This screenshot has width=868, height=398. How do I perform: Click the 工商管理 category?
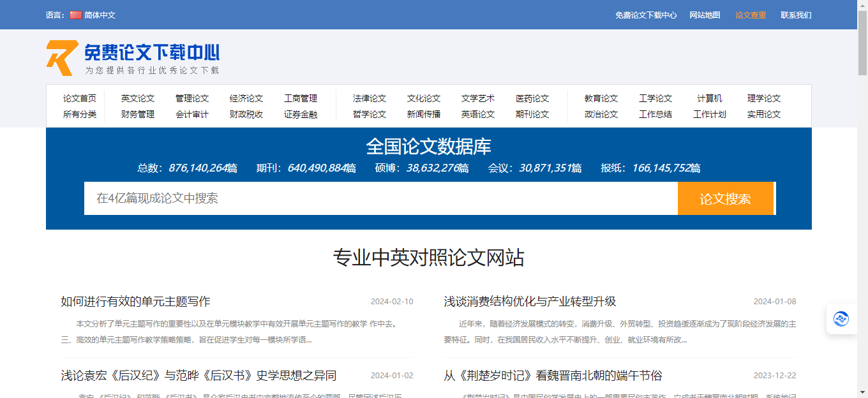click(x=303, y=98)
